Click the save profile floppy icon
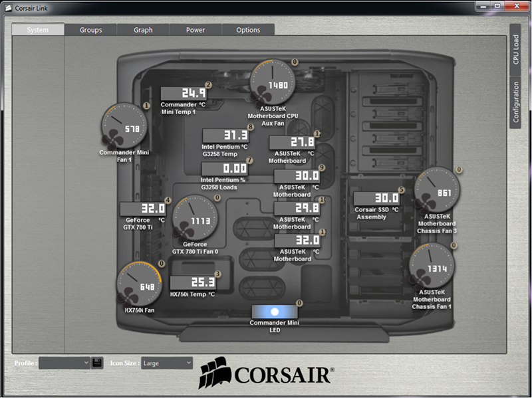The image size is (532, 398). click(97, 363)
